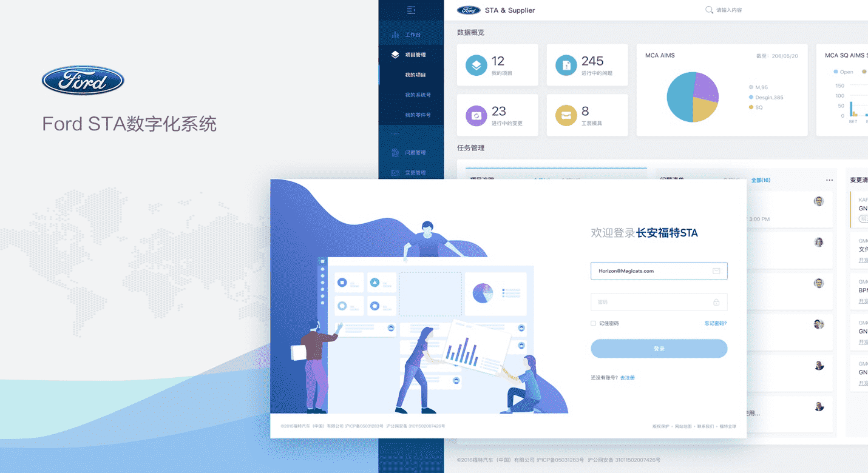
Task: Click the 我的项目 layers icon on the 12 card
Action: coord(476,65)
